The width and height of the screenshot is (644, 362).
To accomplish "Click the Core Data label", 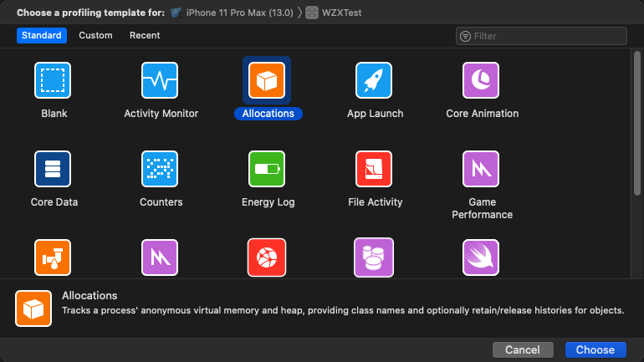I will 54,202.
